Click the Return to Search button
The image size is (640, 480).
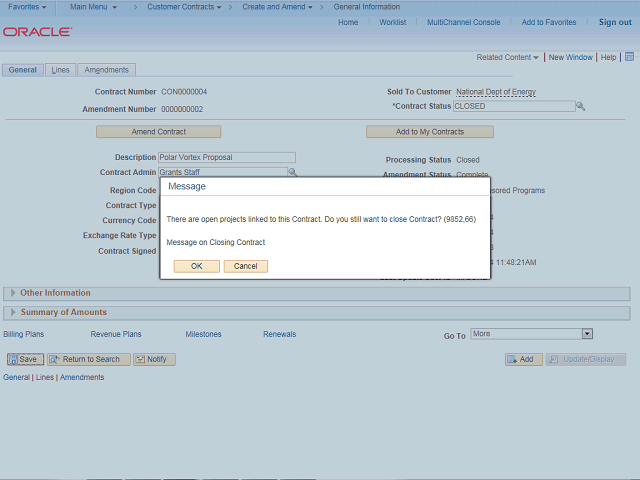[x=89, y=359]
